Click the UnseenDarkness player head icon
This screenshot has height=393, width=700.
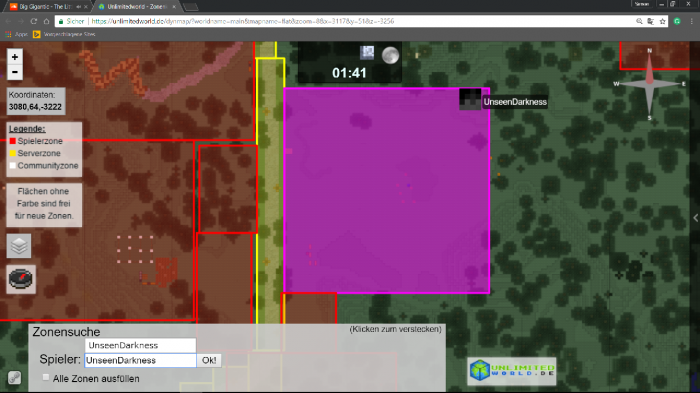tap(470, 99)
